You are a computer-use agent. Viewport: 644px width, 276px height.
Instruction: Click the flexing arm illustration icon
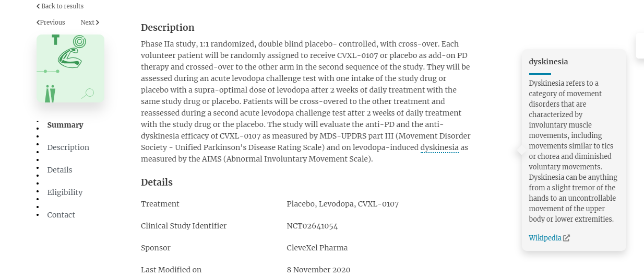70,58
